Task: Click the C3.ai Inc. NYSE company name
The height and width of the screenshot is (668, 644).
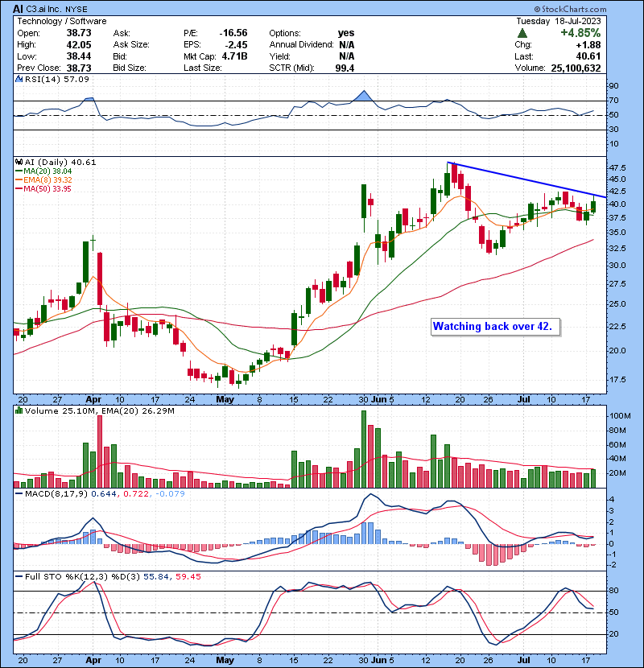Action: [56, 9]
